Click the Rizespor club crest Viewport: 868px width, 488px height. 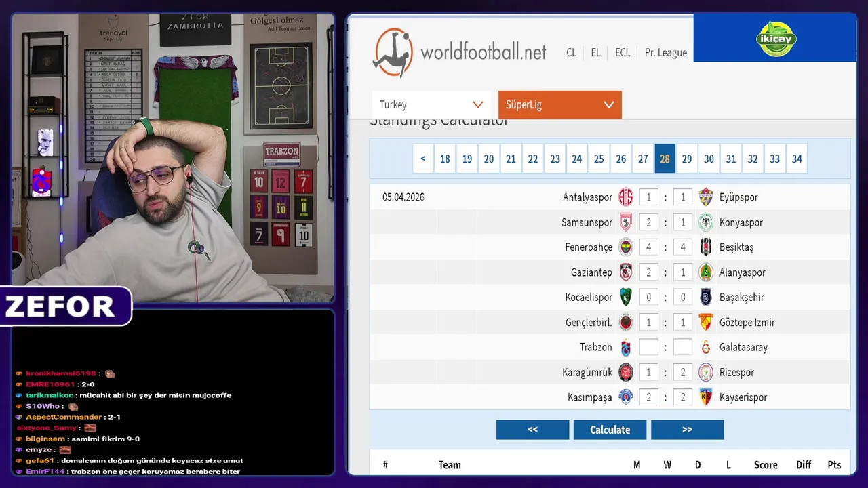click(x=706, y=372)
